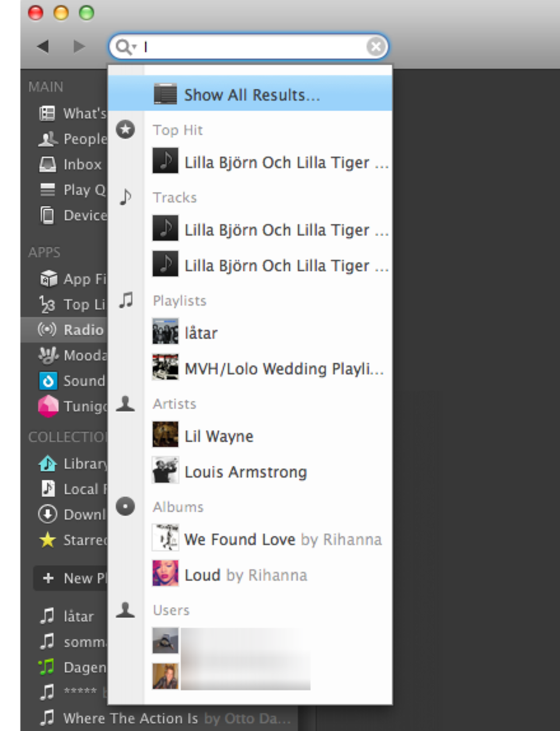Open Lil Wayne artist result
The height and width of the screenshot is (731, 560).
(x=219, y=436)
